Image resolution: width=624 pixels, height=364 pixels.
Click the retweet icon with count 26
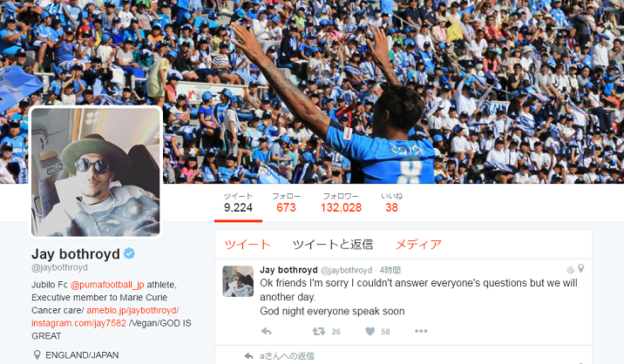point(318,331)
